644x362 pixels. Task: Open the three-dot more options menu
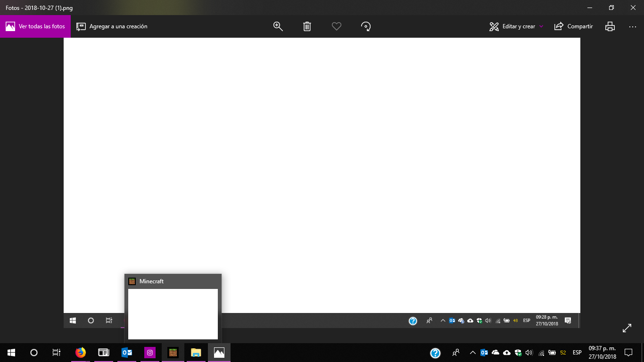coord(633,26)
